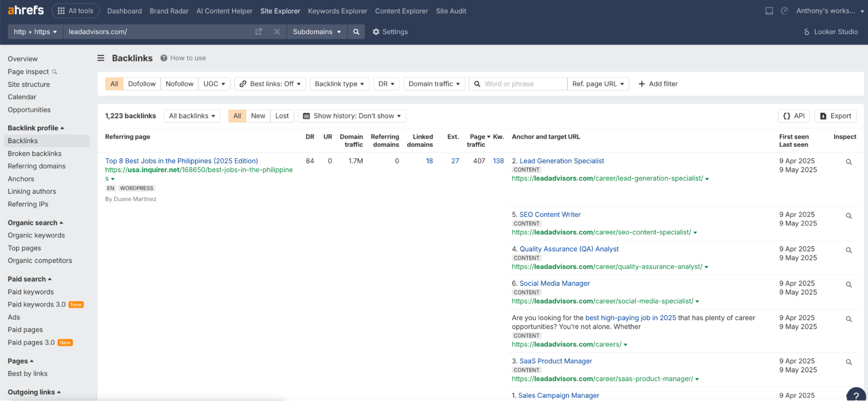868x401 pixels.
Task: Open the Backlink type filter
Action: point(339,84)
